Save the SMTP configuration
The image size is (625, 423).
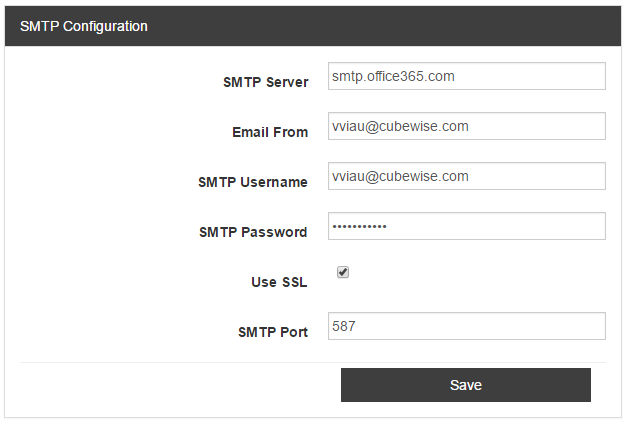[x=466, y=385]
